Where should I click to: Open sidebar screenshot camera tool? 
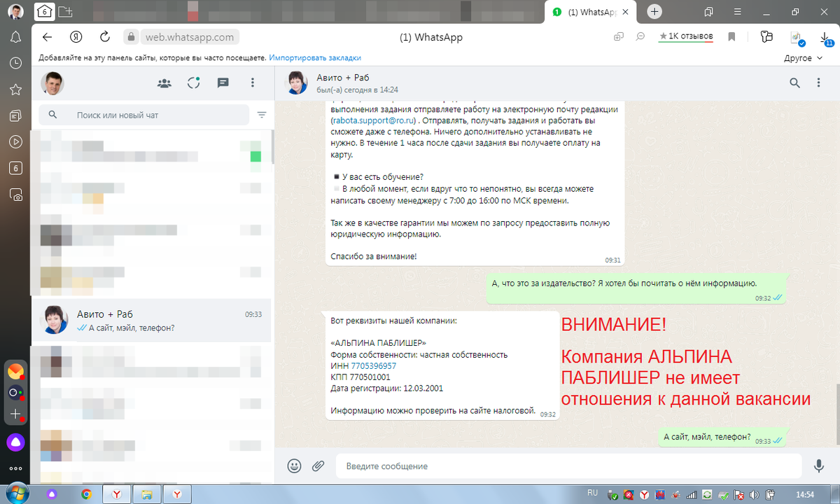pyautogui.click(x=15, y=194)
